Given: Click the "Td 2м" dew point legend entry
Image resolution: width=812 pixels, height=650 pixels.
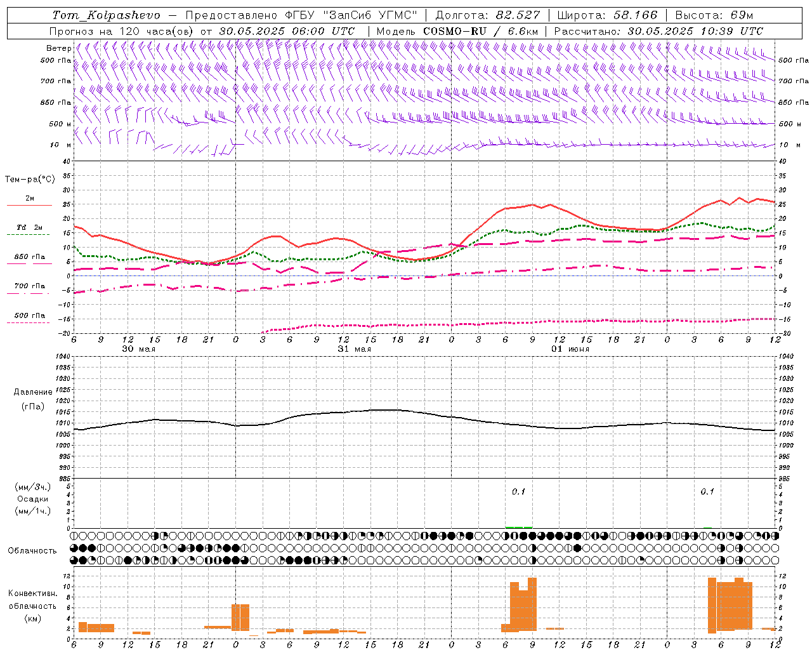Looking at the screenshot, I should pos(30,227).
